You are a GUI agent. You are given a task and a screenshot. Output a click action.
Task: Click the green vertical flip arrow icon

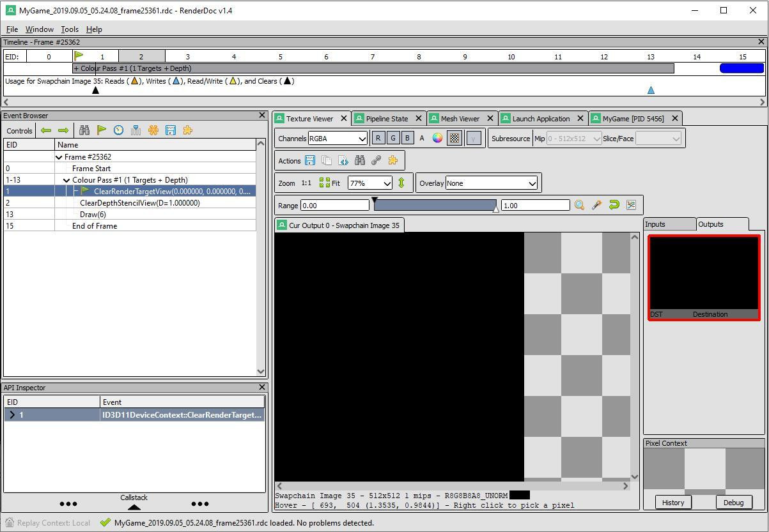pos(401,183)
